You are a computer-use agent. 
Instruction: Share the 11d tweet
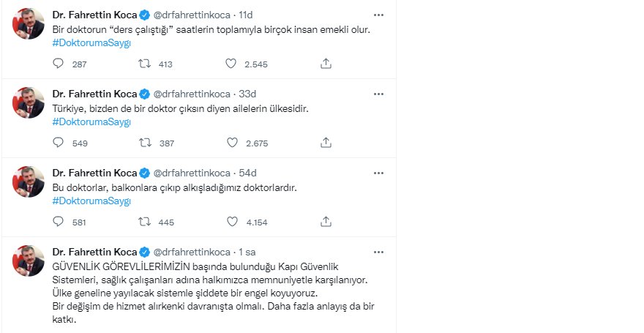tap(326, 64)
